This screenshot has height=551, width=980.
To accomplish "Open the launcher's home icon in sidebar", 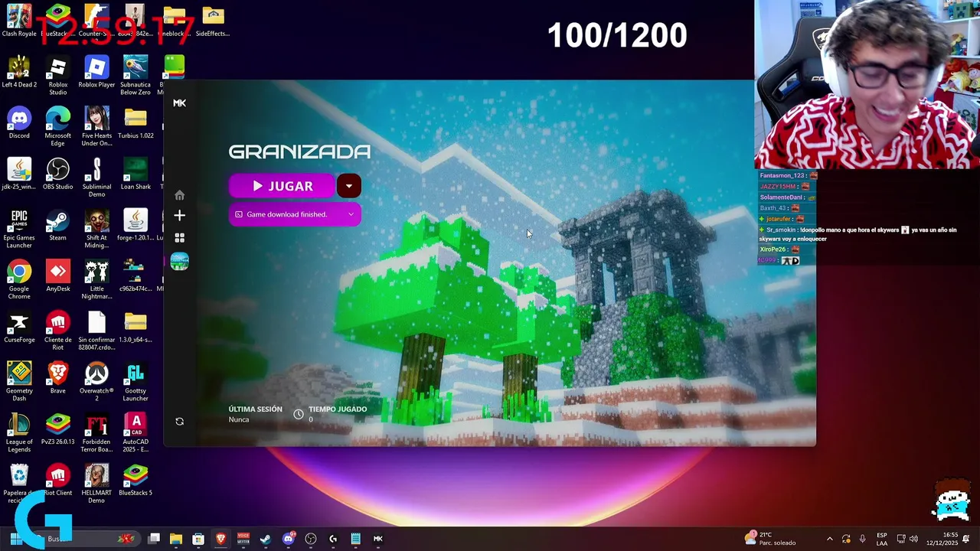I will (x=179, y=195).
